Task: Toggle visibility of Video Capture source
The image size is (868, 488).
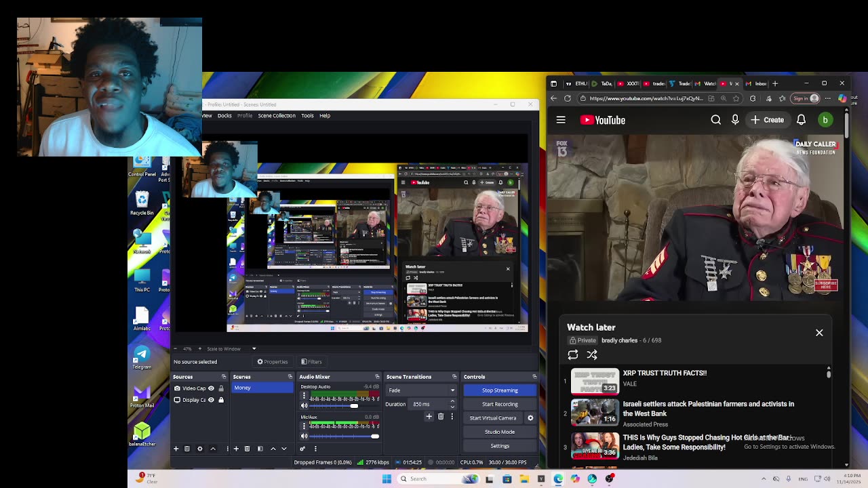Action: tap(211, 388)
